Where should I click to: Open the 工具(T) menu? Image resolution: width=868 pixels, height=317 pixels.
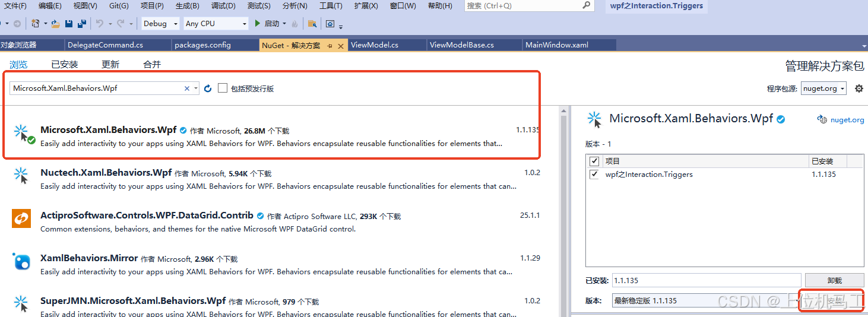coord(331,6)
